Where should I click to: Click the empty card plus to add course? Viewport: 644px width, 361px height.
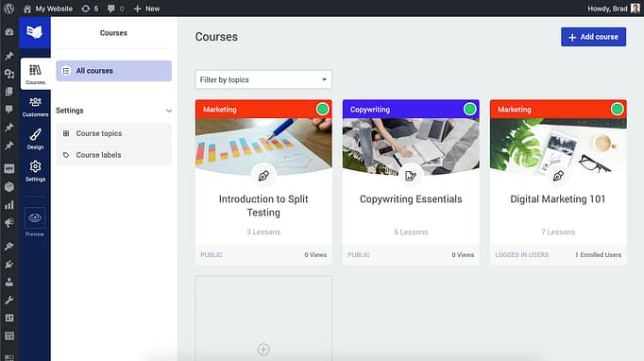[x=263, y=350]
